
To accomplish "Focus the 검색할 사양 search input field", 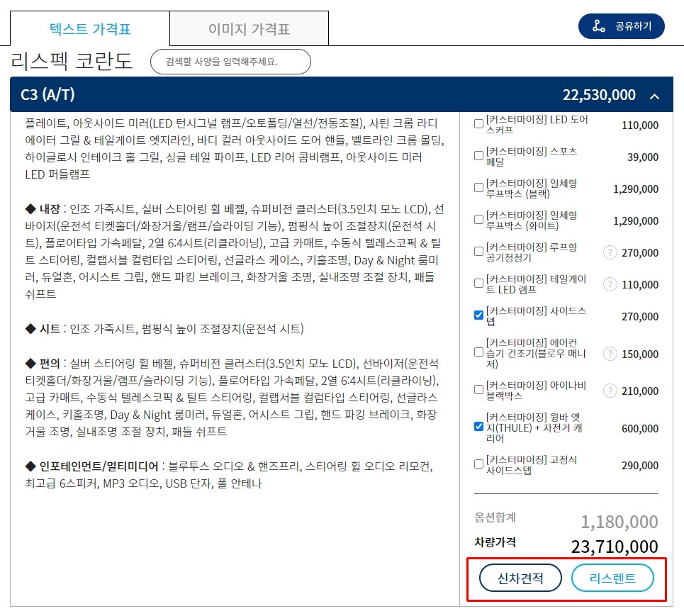I will coord(230,62).
